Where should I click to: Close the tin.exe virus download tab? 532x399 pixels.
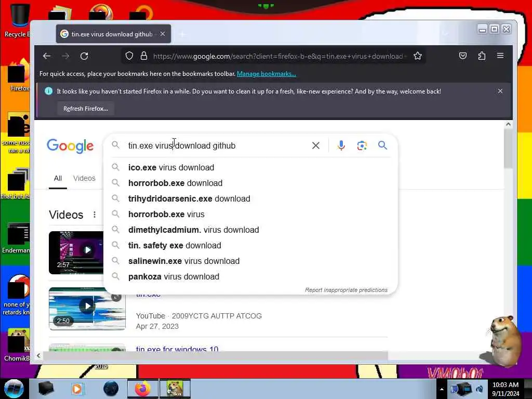pos(163,34)
